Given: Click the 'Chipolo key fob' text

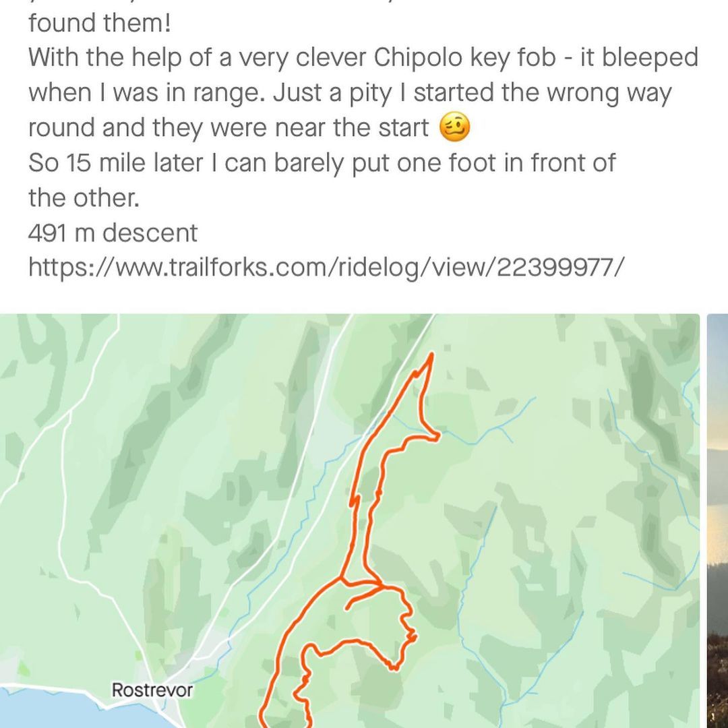Looking at the screenshot, I should 466,58.
